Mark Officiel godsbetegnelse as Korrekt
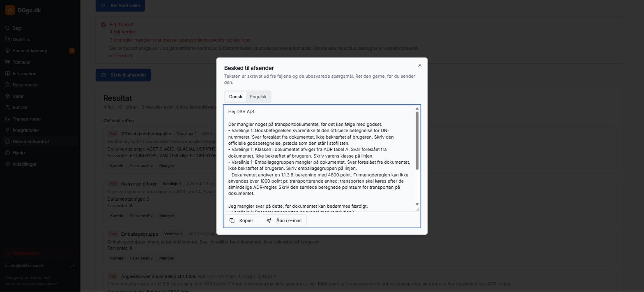The image size is (644, 292). point(117,166)
